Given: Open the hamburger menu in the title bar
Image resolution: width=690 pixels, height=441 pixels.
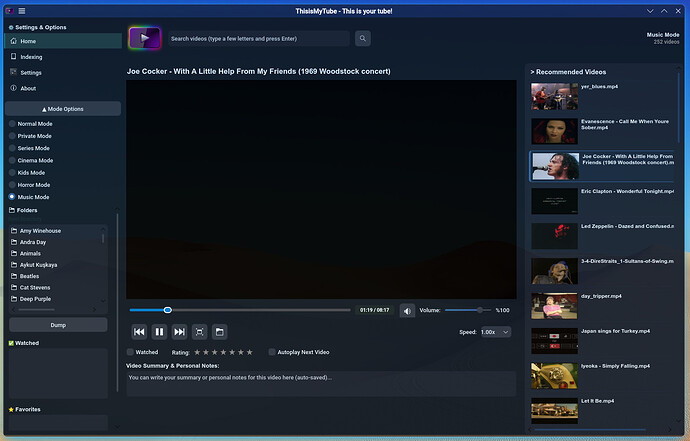Looking at the screenshot, I should tap(22, 11).
